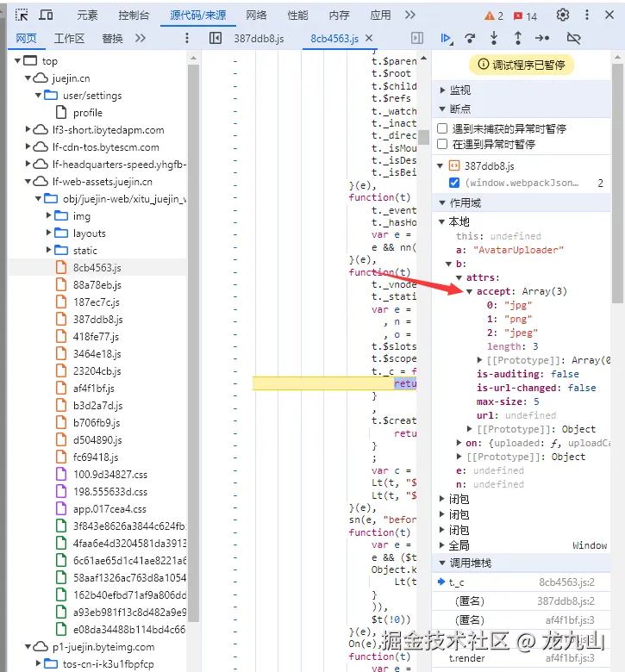The image size is (625, 672).
Task: Click the warnings count icon showing 2
Action: pyautogui.click(x=494, y=16)
